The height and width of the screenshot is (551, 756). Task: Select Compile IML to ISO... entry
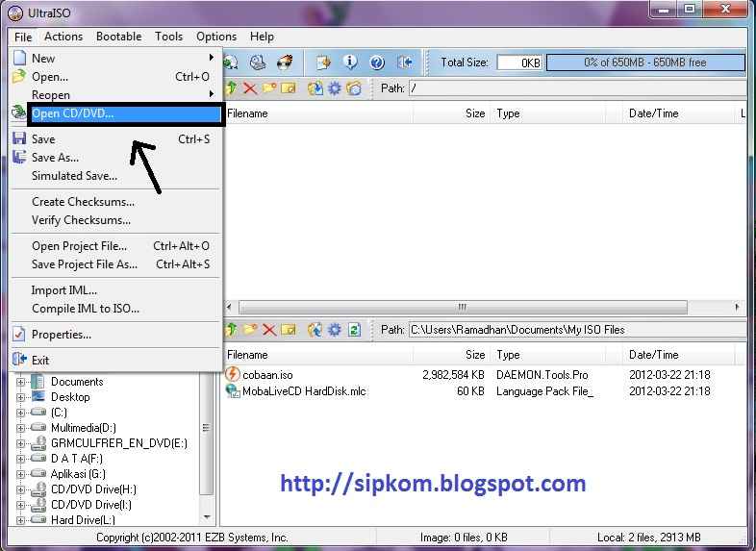[115, 309]
